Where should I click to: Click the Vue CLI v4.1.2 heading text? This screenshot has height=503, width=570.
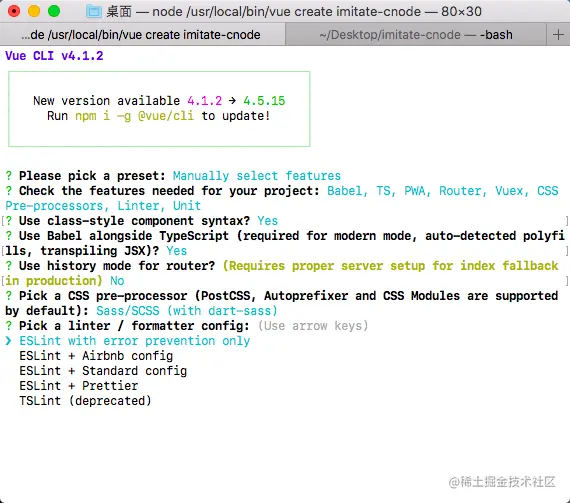[54, 56]
